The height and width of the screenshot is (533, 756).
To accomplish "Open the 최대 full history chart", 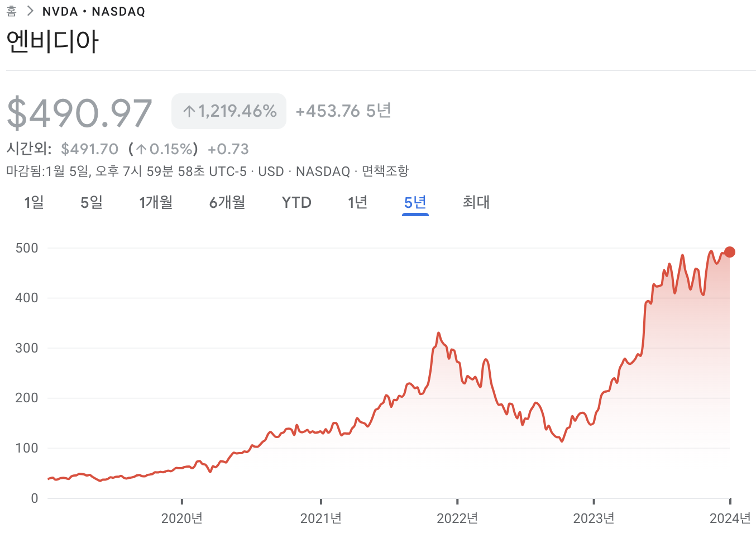I will tap(476, 203).
